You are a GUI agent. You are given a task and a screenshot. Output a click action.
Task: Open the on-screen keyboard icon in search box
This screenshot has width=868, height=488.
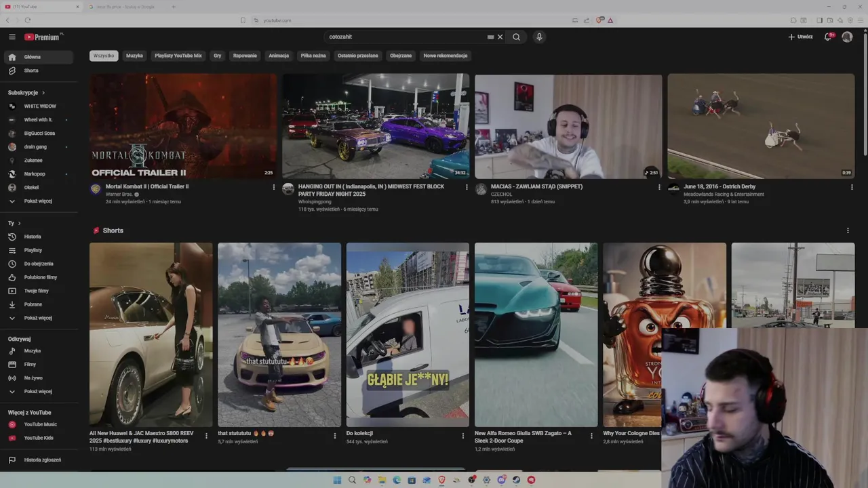pyautogui.click(x=490, y=37)
